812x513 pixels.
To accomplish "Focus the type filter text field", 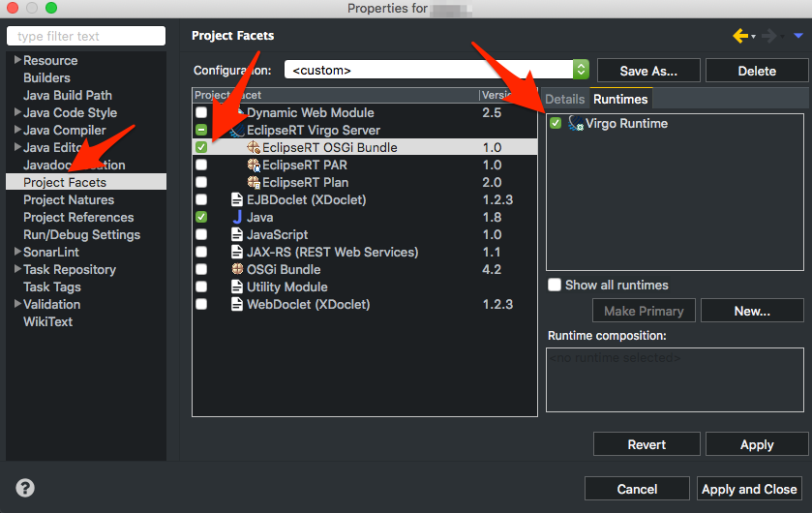I will (x=86, y=36).
